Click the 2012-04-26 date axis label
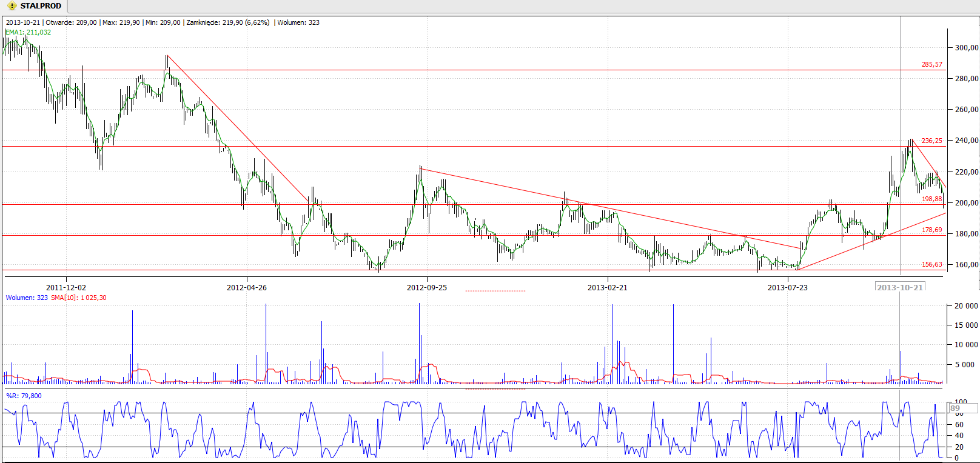The height and width of the screenshot is (463, 980). pos(247,287)
